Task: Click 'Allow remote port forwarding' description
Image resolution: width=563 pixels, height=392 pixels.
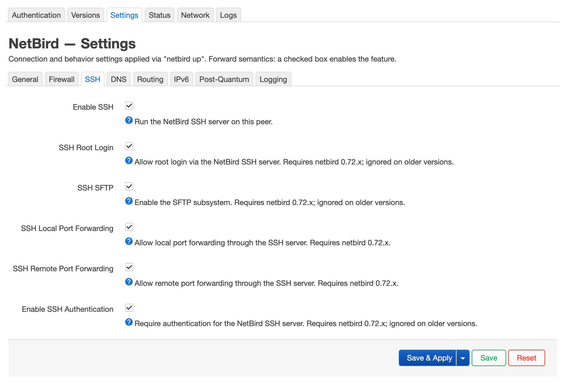Action: pyautogui.click(x=266, y=283)
